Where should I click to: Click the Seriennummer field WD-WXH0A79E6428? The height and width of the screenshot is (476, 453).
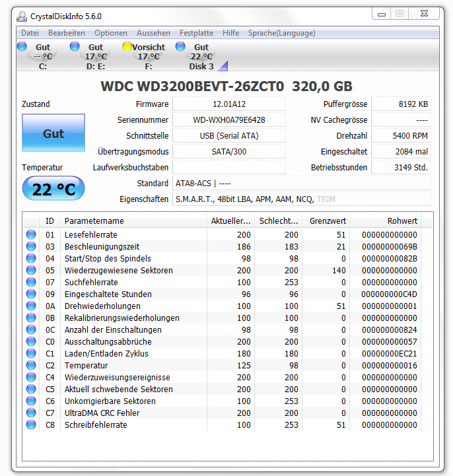(x=229, y=120)
